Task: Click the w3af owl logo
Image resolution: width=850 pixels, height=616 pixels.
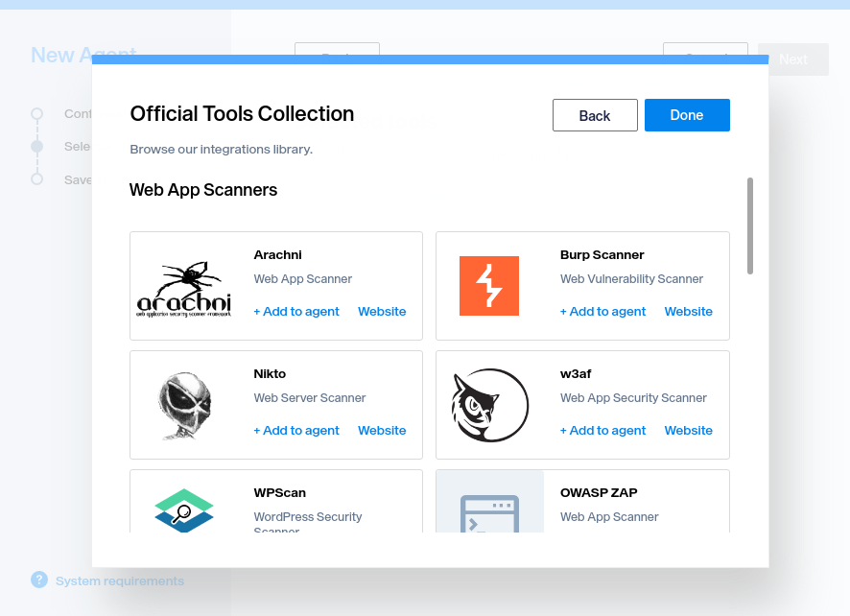Action: (x=489, y=404)
